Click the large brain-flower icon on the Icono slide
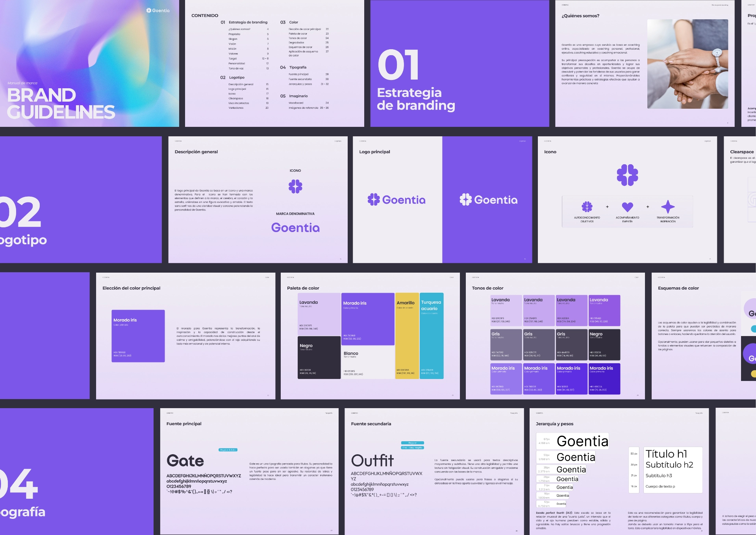 pyautogui.click(x=627, y=175)
